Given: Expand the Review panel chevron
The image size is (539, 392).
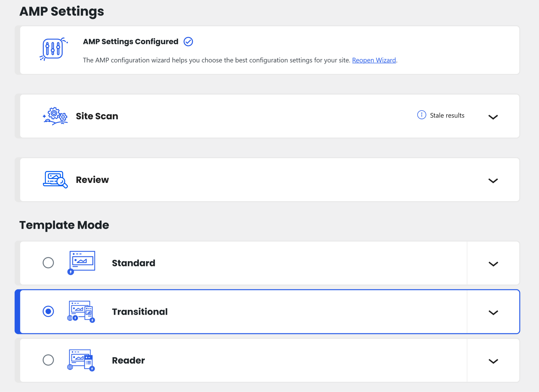Looking at the screenshot, I should click(x=493, y=181).
